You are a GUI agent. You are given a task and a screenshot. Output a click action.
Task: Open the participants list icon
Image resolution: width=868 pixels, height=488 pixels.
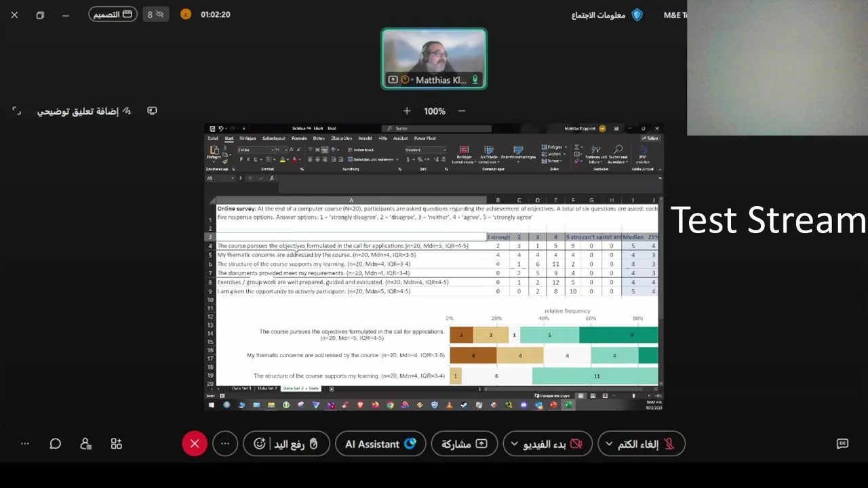coord(85,443)
